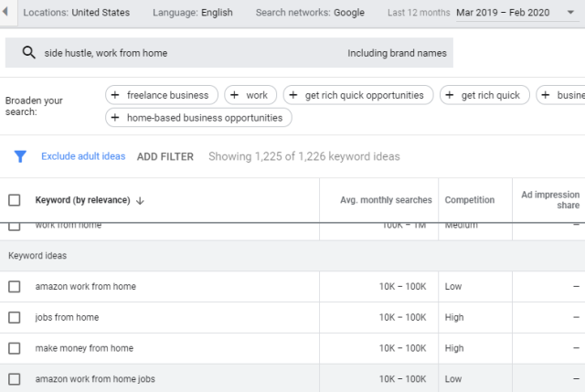Change the Locations: United States setting
The width and height of the screenshot is (585, 392).
(x=76, y=13)
